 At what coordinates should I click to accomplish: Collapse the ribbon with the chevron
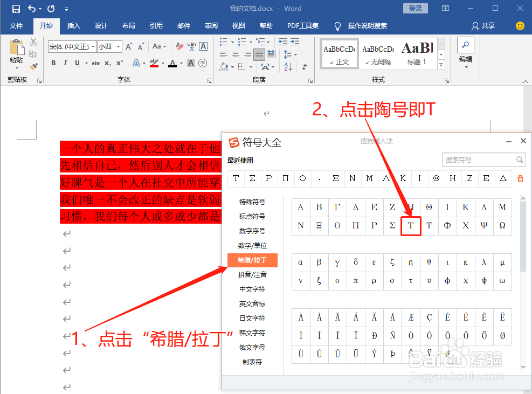(525, 81)
